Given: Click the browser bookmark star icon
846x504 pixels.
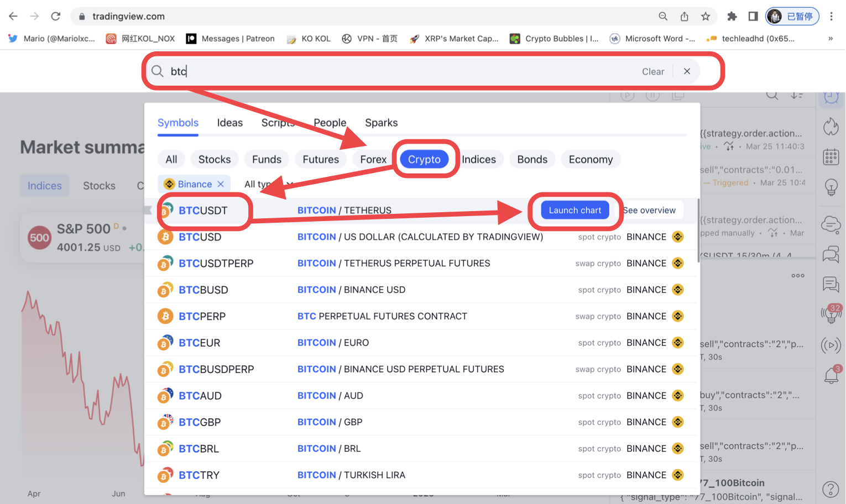Looking at the screenshot, I should [x=706, y=17].
